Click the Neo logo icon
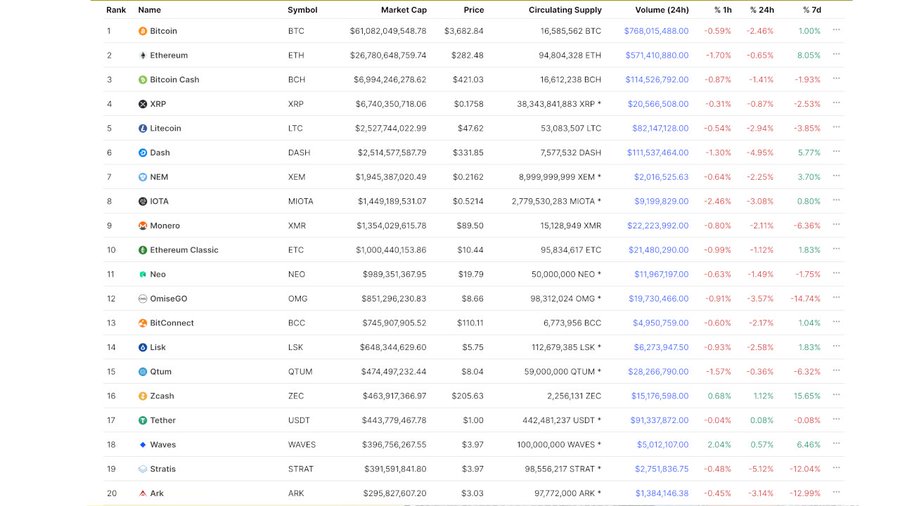The width and height of the screenshot is (900, 506). coord(142,274)
